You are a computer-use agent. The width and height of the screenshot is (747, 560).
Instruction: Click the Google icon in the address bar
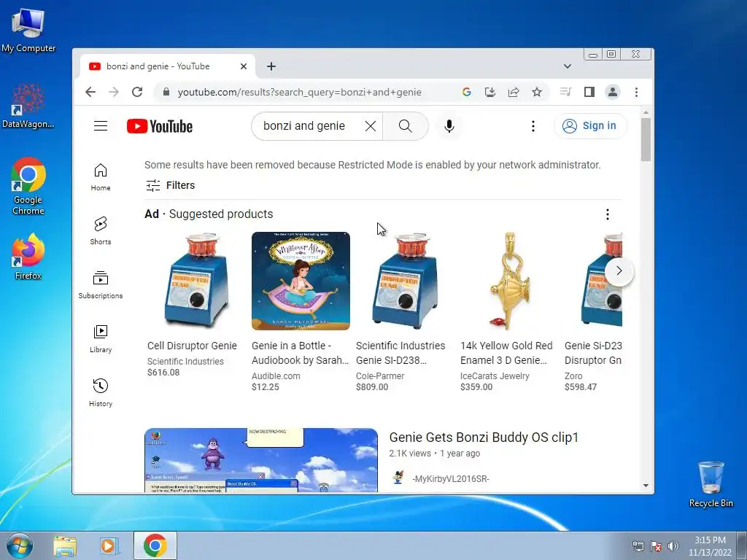pyautogui.click(x=466, y=92)
